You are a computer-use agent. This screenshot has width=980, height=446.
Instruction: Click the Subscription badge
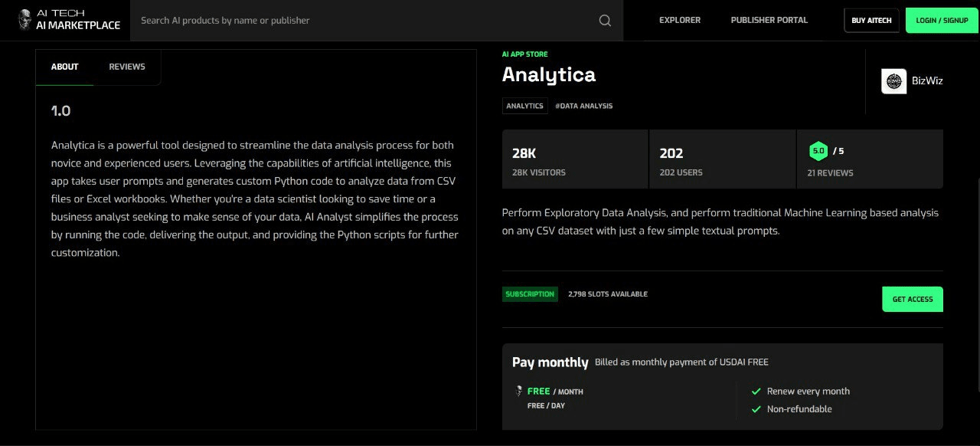[x=530, y=294]
